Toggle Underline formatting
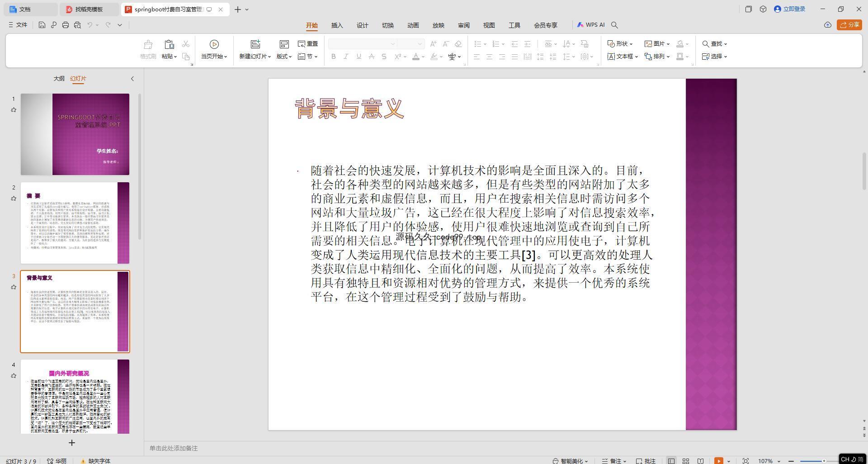The image size is (868, 464). (x=359, y=57)
